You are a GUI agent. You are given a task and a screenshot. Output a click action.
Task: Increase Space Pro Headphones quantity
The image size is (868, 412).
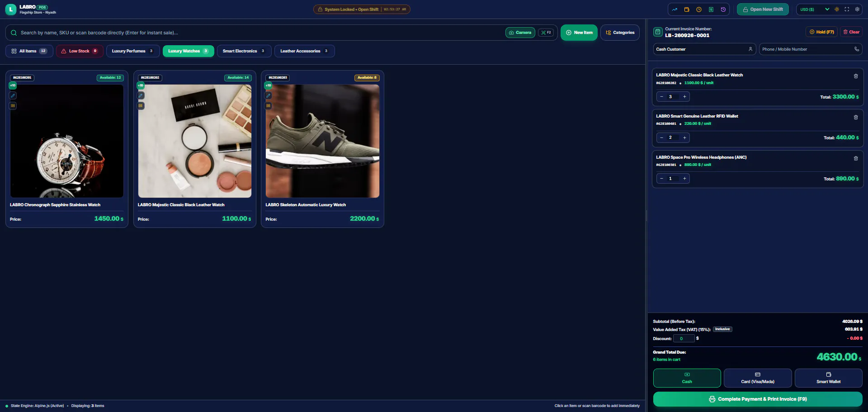click(684, 179)
